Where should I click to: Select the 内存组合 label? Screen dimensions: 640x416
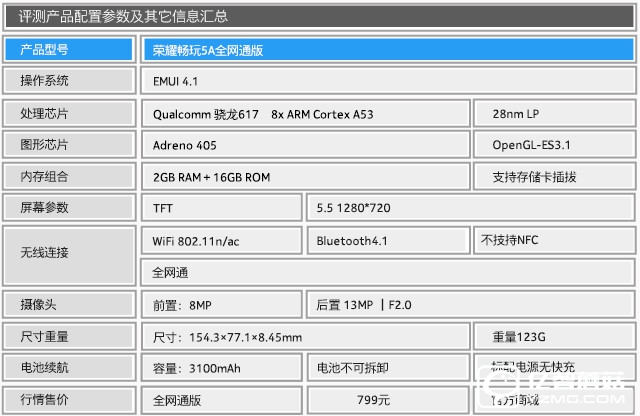pos(69,176)
